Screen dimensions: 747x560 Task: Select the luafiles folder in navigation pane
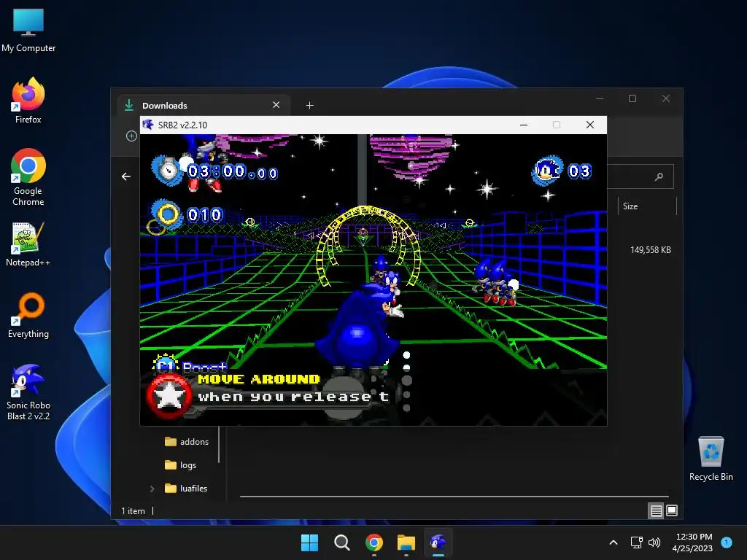[186, 488]
